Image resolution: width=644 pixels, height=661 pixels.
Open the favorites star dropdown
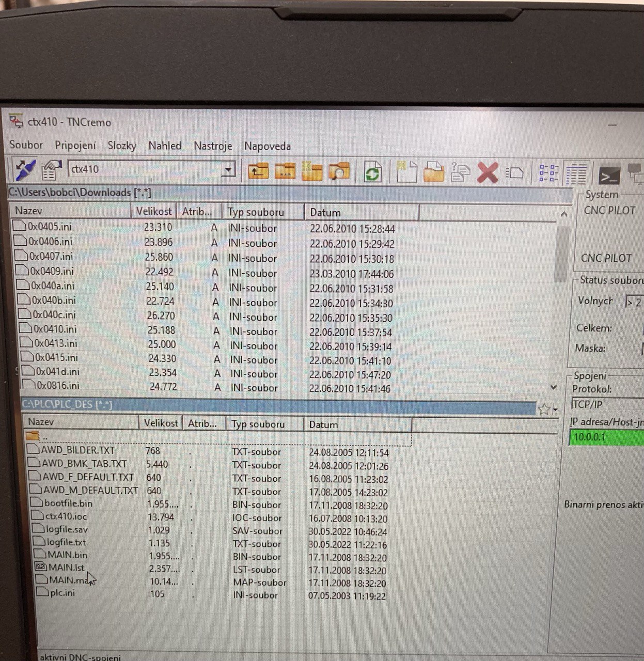[x=546, y=410]
